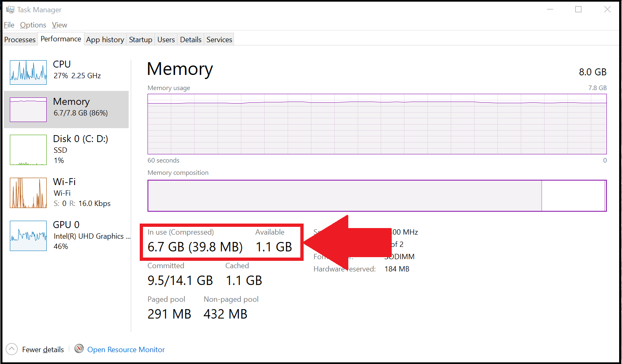Switch to the Users tab

click(x=166, y=39)
